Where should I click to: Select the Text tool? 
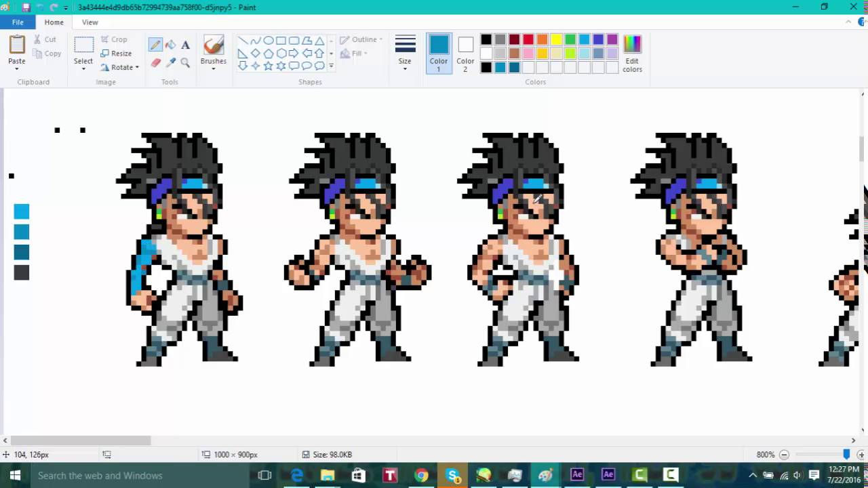click(x=185, y=45)
